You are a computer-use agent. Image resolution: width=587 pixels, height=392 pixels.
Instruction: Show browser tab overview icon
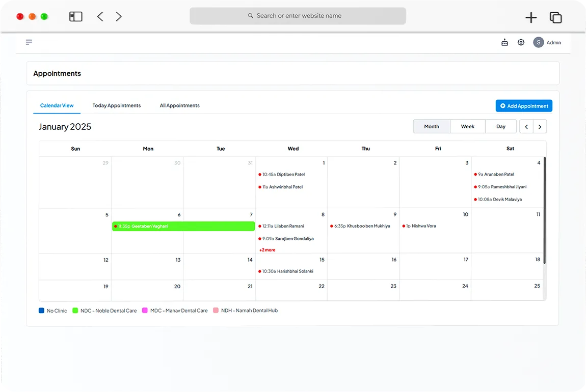point(555,17)
